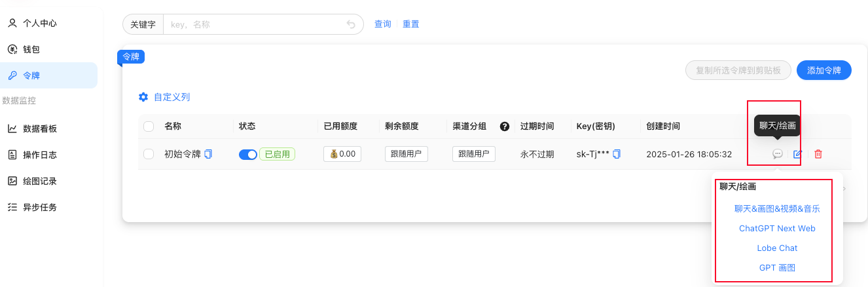Click the 查询 search link
The width and height of the screenshot is (868, 287).
(x=383, y=24)
